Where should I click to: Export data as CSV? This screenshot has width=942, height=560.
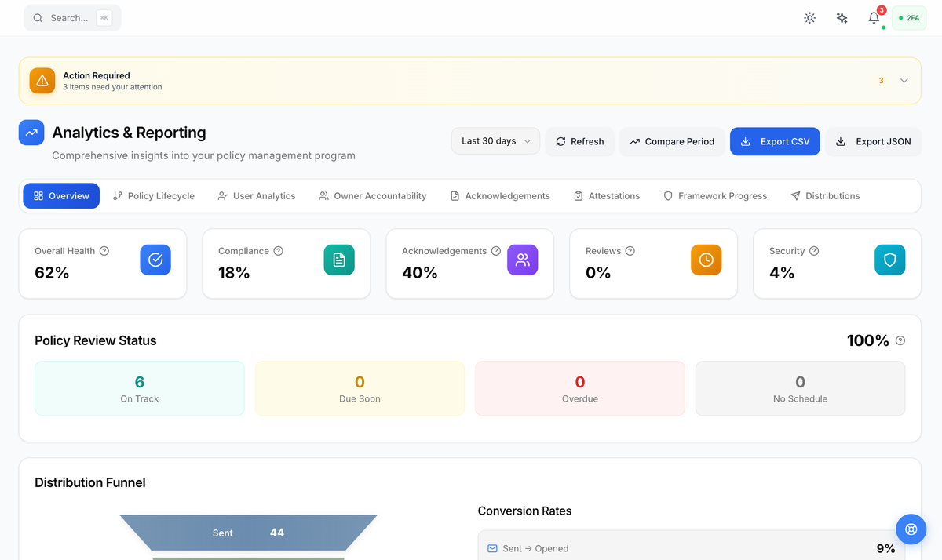(x=775, y=141)
